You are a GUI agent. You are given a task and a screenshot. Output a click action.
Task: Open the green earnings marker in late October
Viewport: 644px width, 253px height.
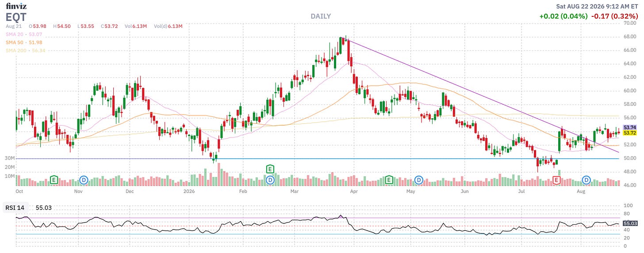click(x=54, y=180)
